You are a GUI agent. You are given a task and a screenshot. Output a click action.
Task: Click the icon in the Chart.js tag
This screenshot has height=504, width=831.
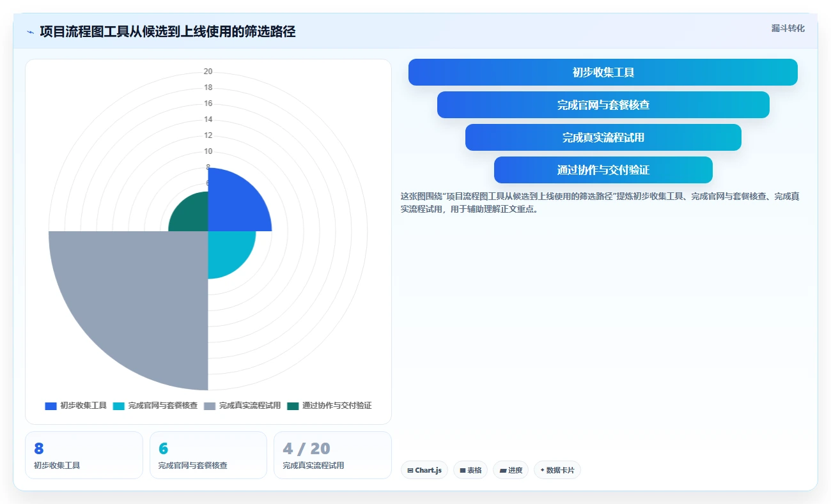410,470
